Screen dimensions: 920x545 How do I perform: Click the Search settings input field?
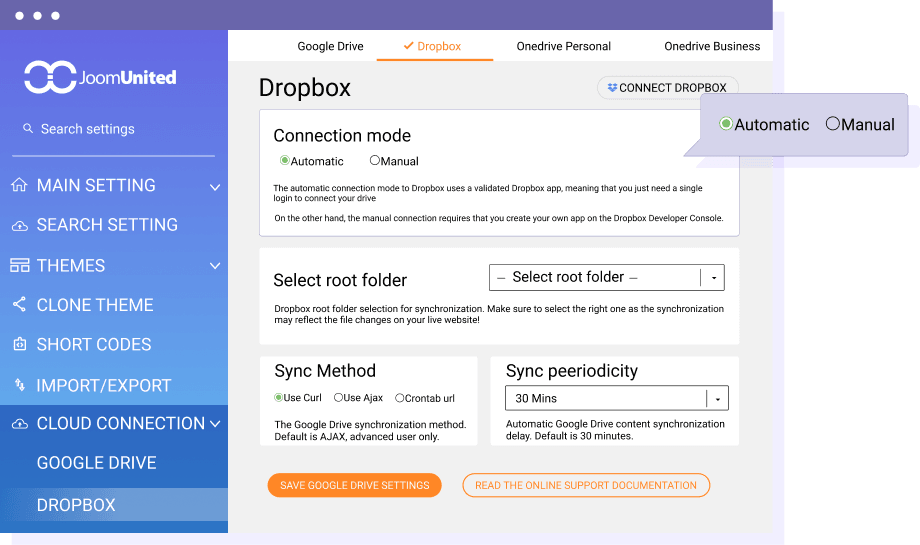click(100, 129)
